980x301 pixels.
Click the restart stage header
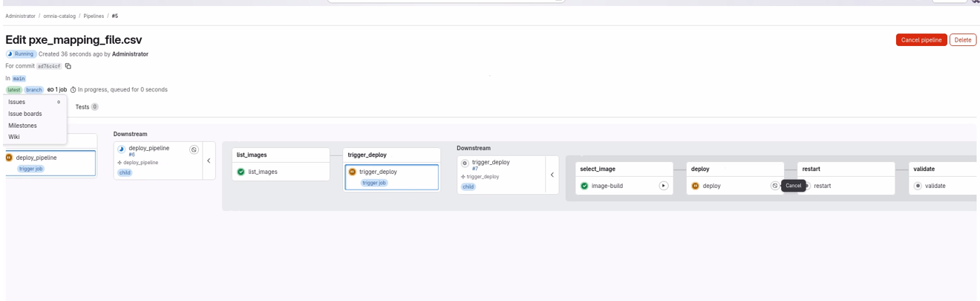coord(811,169)
